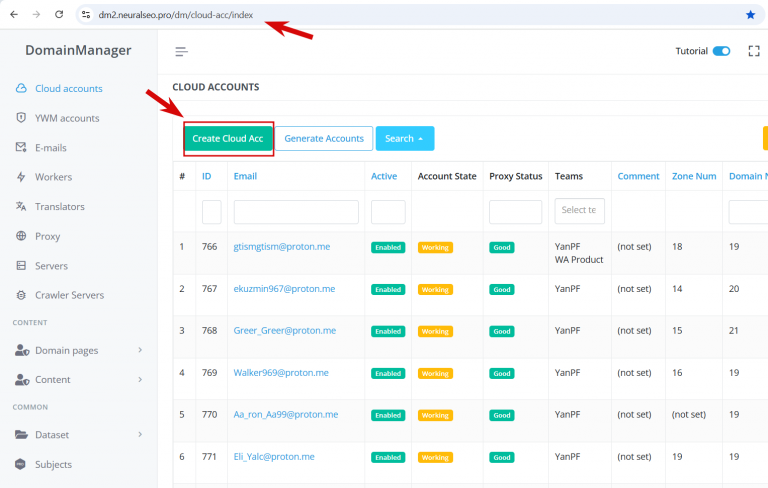Click the E-mails envelope icon
Screen dimensions: 768x488
pyautogui.click(x=21, y=147)
